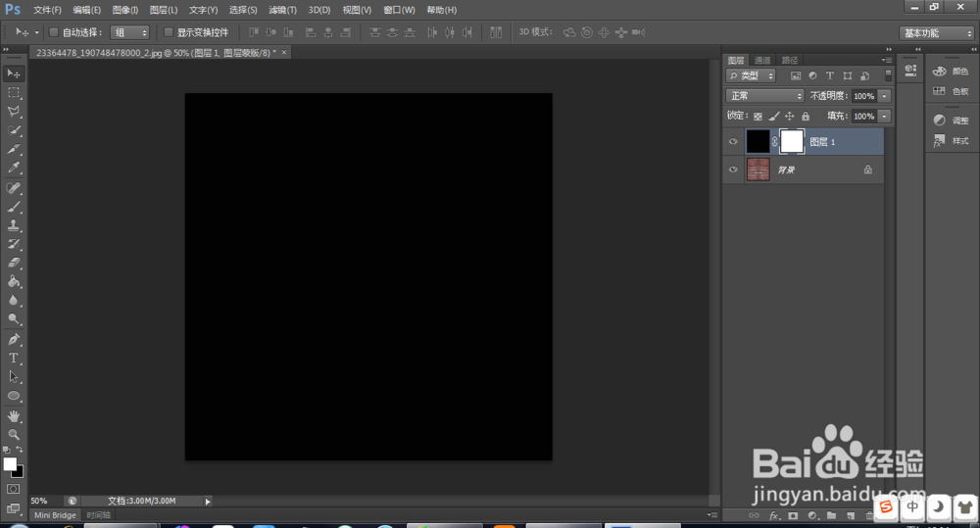980x528 pixels.
Task: Enable the 显示变换控件 checkbox
Action: [x=169, y=32]
